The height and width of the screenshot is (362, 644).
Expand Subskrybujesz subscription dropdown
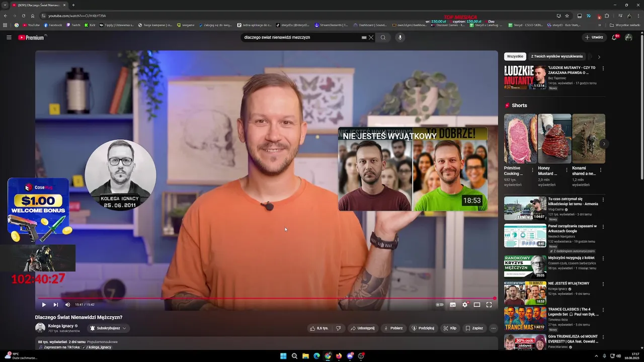click(108, 328)
